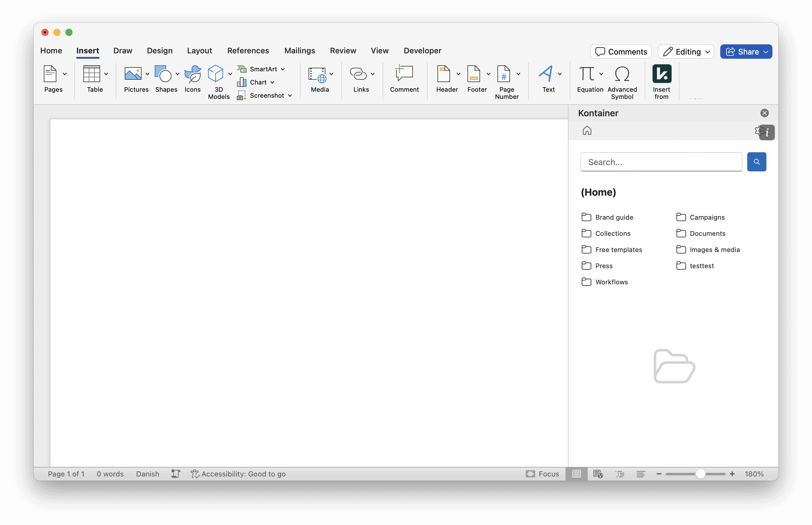This screenshot has width=812, height=525.
Task: Expand the SmartArt dropdown arrow
Action: (283, 69)
